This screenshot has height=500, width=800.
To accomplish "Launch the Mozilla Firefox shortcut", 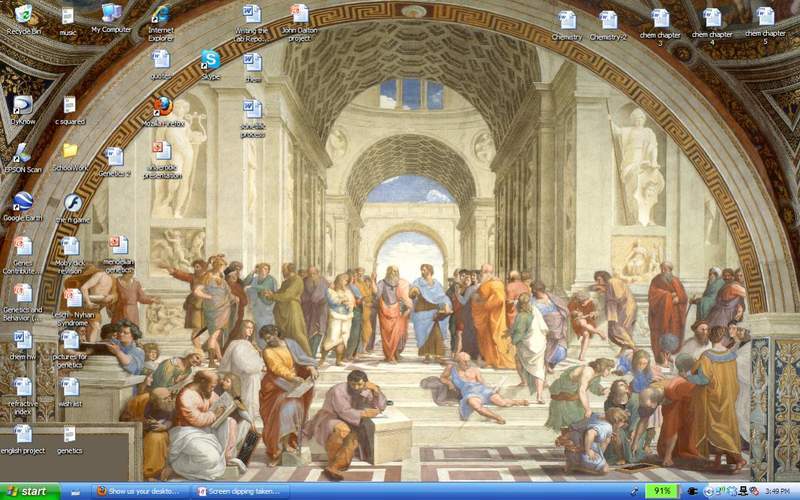I will [x=163, y=111].
